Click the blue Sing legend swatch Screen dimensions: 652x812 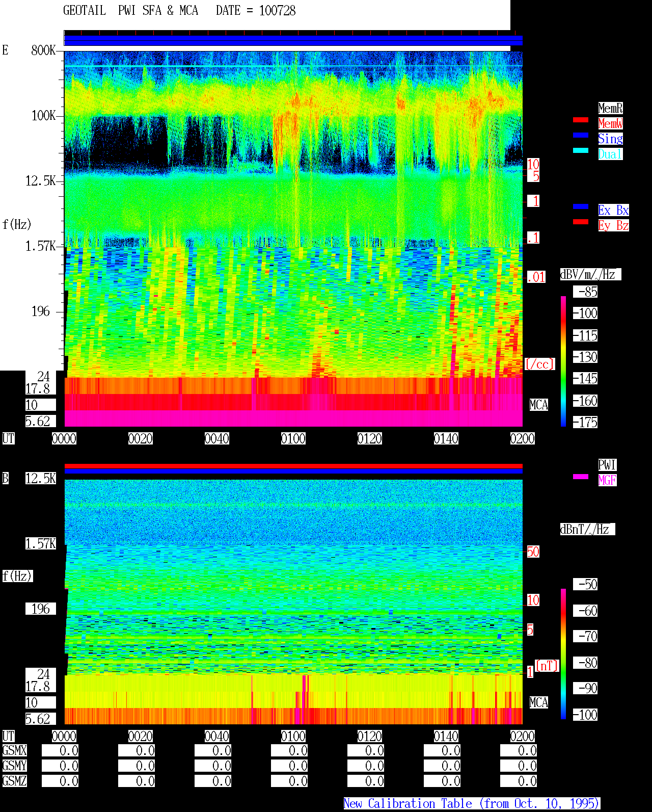(581, 135)
